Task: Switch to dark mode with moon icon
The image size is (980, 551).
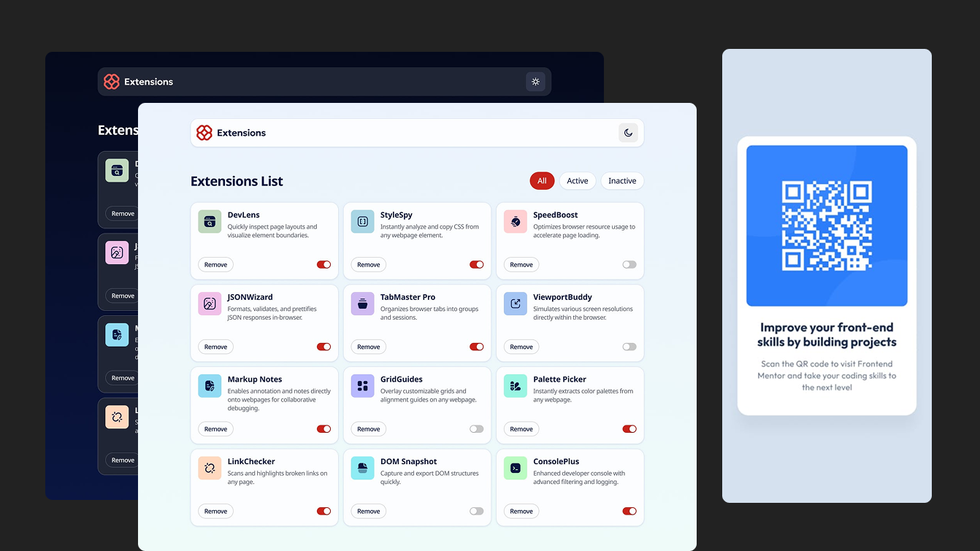Action: coord(628,133)
